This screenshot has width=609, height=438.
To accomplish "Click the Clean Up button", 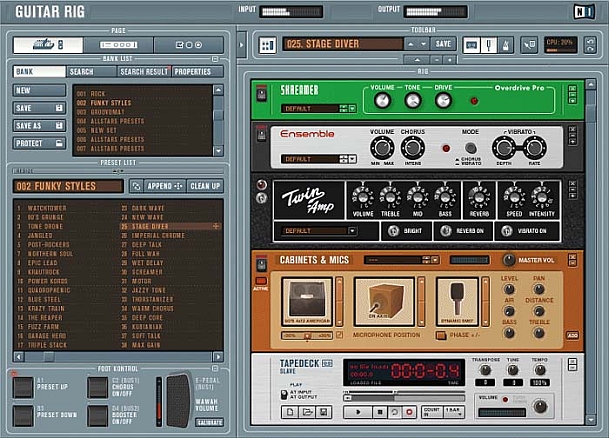I will pos(205,186).
